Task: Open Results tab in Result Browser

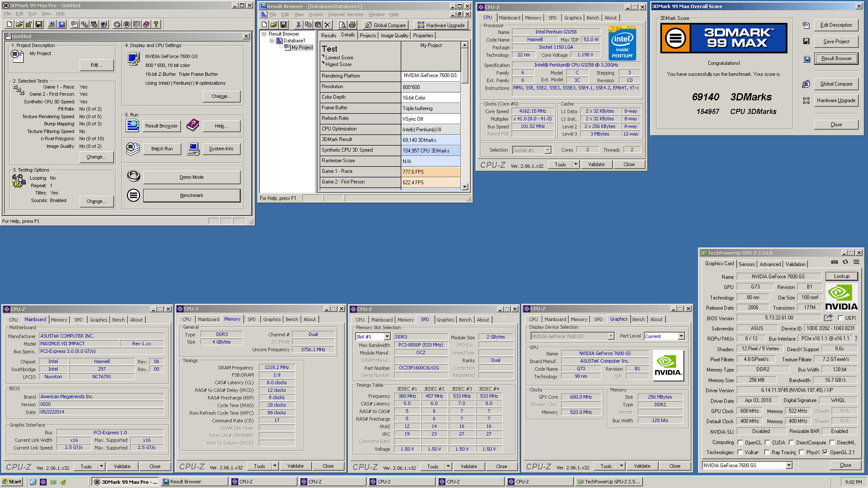Action: (328, 36)
